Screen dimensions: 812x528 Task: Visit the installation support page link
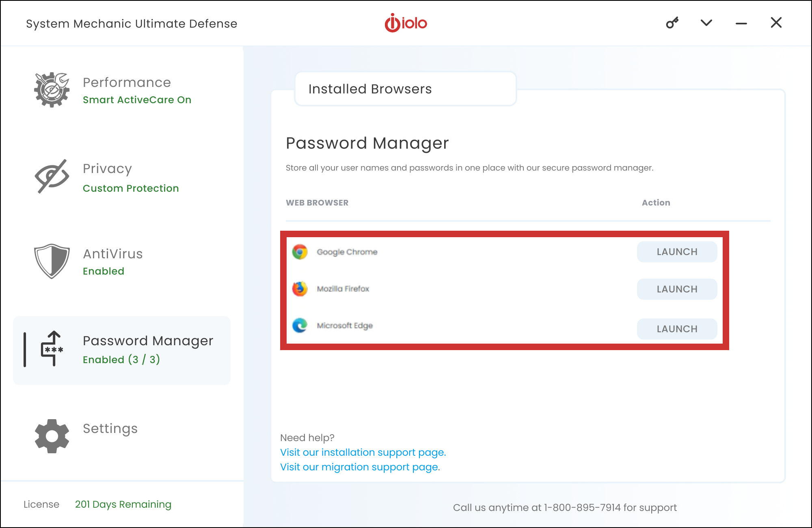(363, 452)
